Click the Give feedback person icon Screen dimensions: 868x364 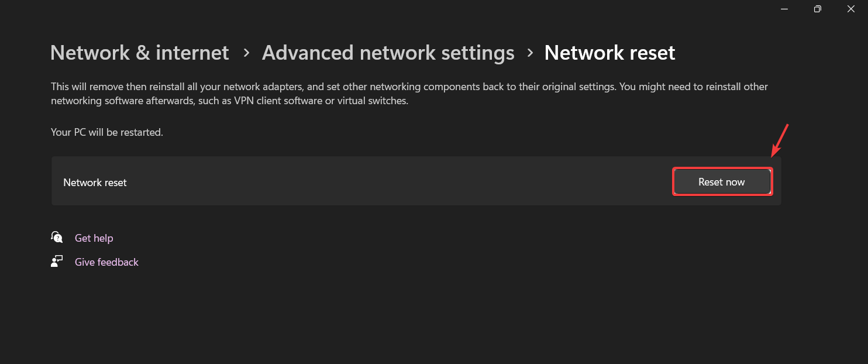57,261
